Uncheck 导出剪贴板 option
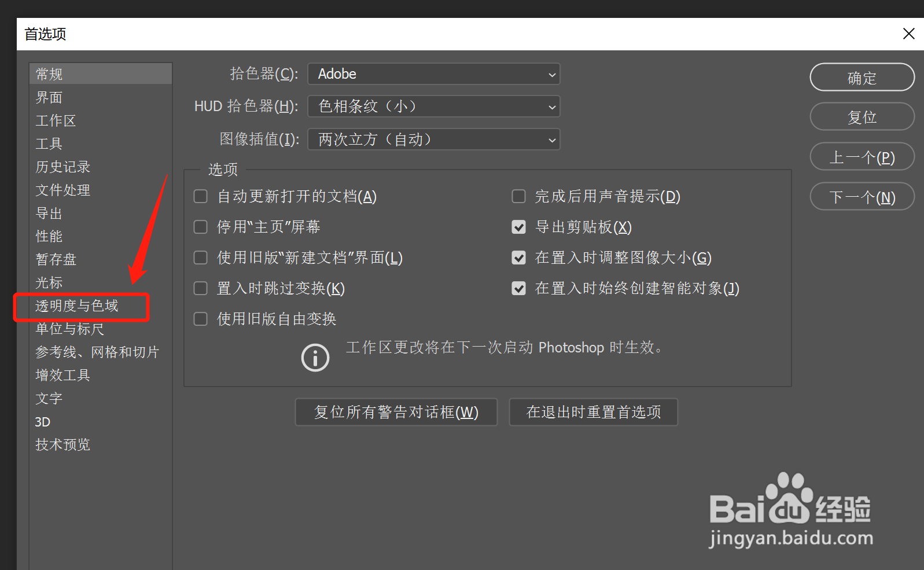Image resolution: width=924 pixels, height=570 pixels. point(519,227)
